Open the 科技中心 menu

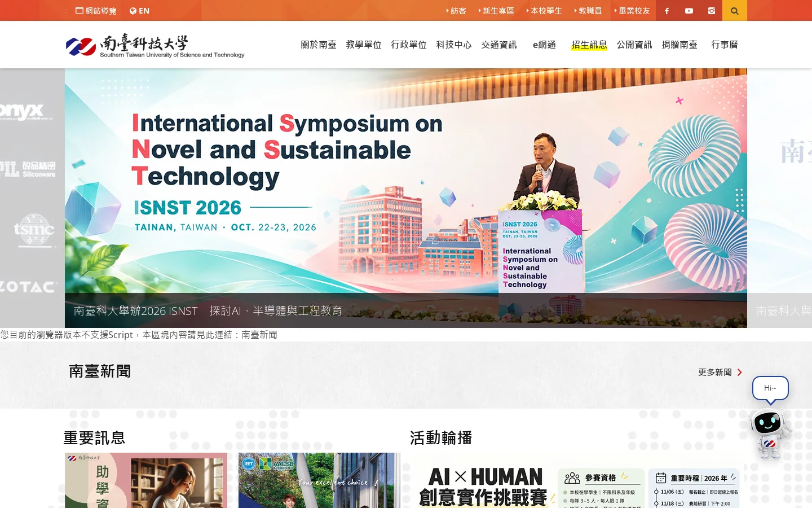pos(454,45)
